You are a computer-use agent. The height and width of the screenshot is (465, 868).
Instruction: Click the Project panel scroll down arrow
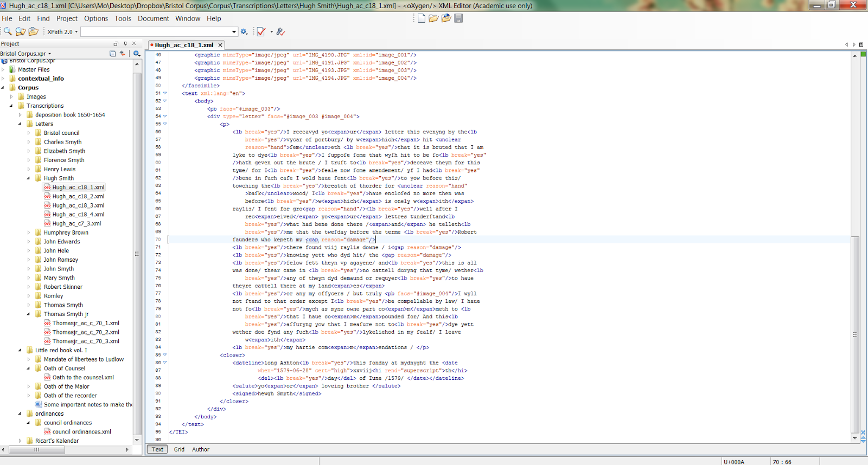[x=137, y=440]
